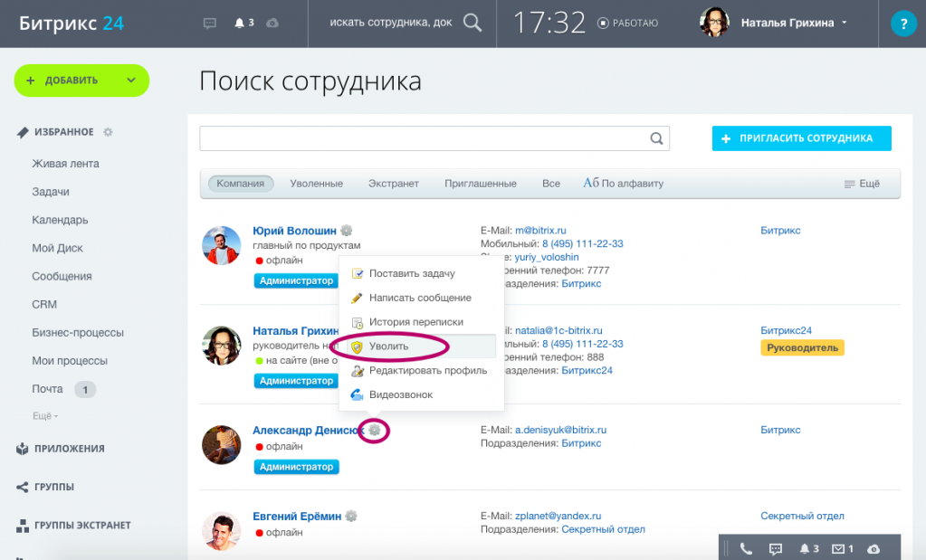Screen dimensions: 926x560
Task: Switch to the Уволенные tab
Action: click(317, 184)
